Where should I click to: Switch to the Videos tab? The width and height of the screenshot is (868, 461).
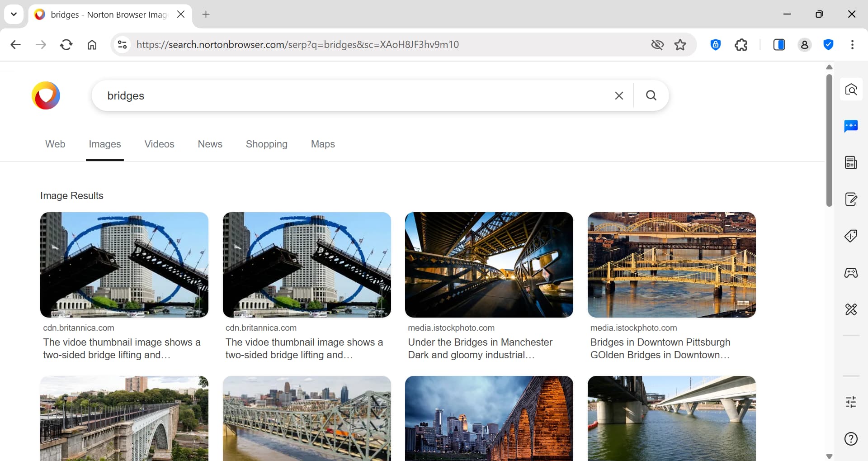tap(159, 144)
